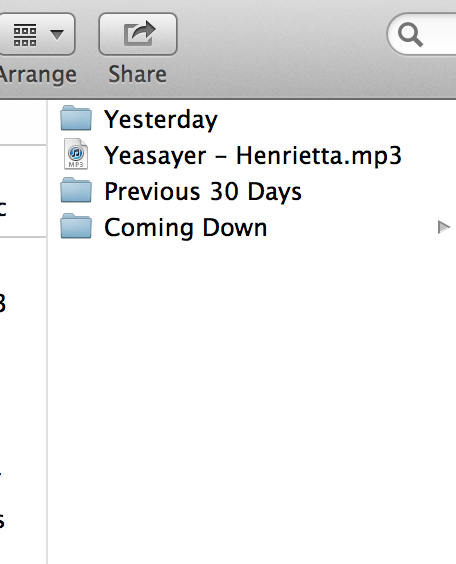Select Previous 30 Days folder name
This screenshot has width=456, height=564.
click(203, 192)
